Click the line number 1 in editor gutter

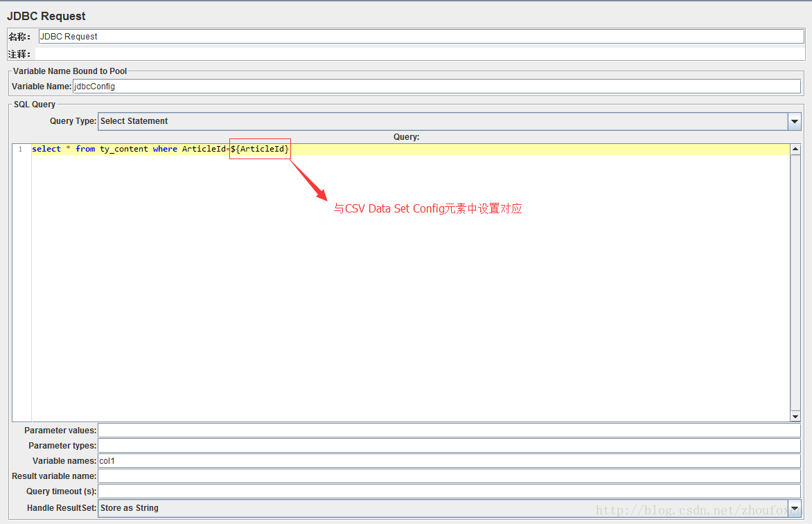[x=21, y=149]
